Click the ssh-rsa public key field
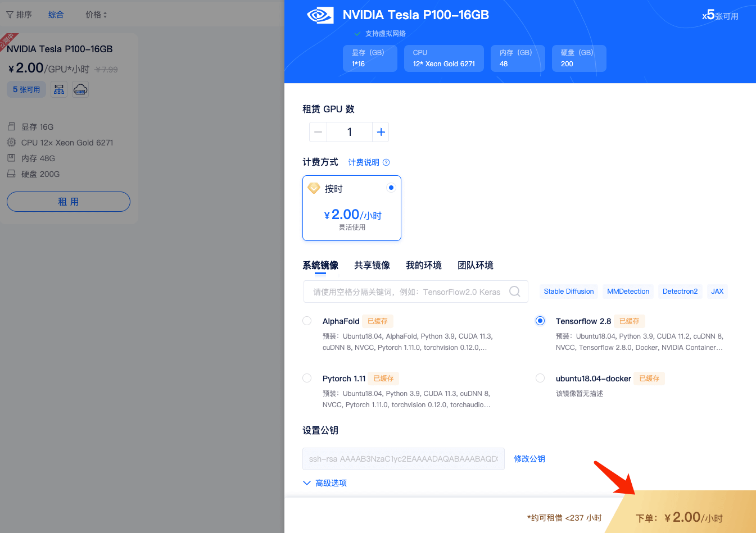756x533 pixels. [x=404, y=459]
